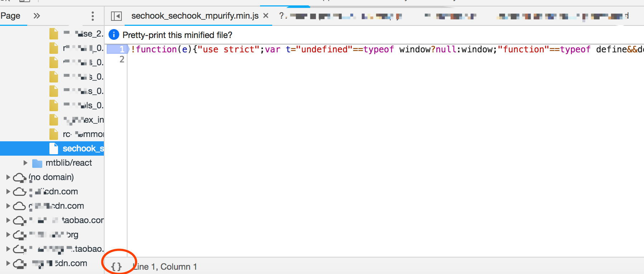
Task: Close the sechook_sechook_mpurify.min.js tab
Action: (266, 16)
